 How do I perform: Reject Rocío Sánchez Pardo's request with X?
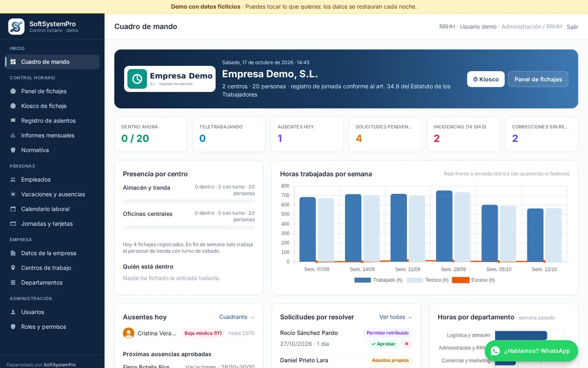(407, 344)
